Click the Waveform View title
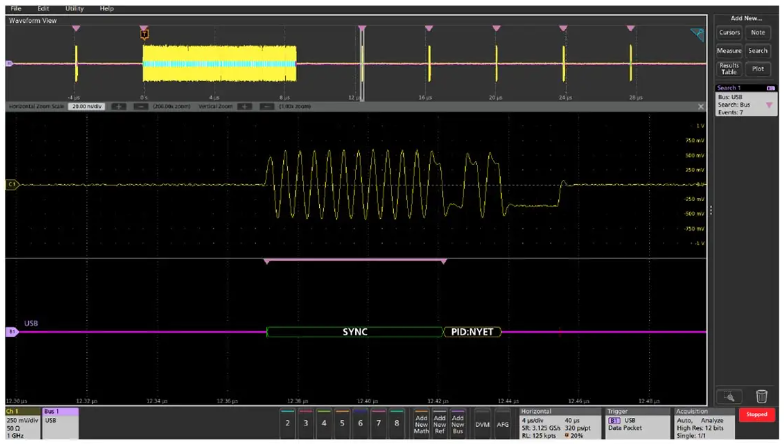Image resolution: width=784 pixels, height=444 pixels. pyautogui.click(x=33, y=20)
